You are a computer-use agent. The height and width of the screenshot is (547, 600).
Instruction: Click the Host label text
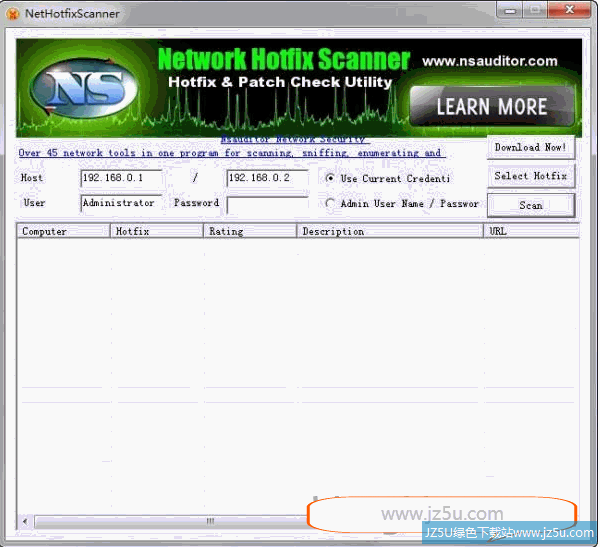tap(32, 178)
